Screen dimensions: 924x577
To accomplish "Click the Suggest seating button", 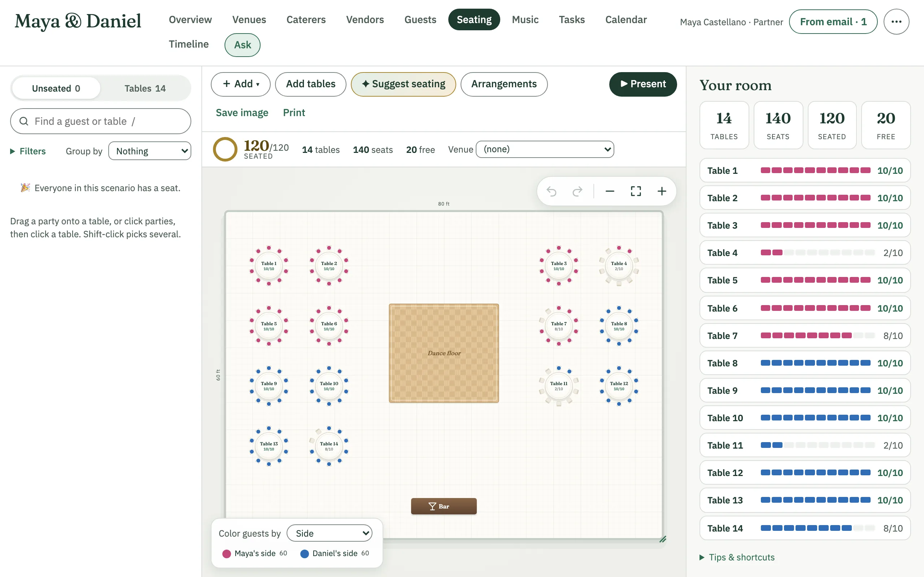I will pyautogui.click(x=403, y=84).
